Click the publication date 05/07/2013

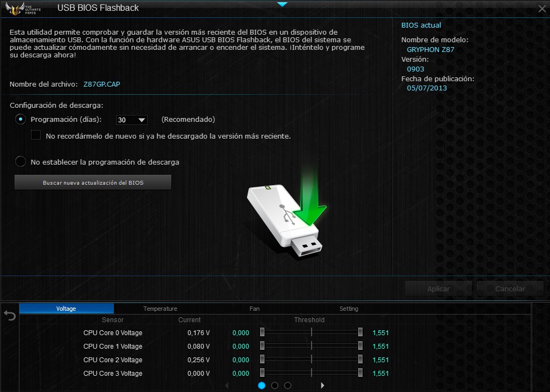click(427, 88)
